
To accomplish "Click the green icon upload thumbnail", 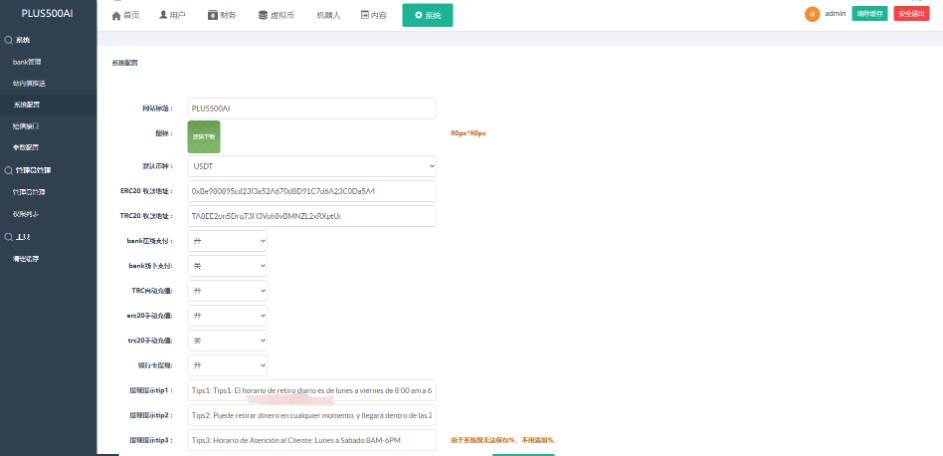I will coord(204,137).
